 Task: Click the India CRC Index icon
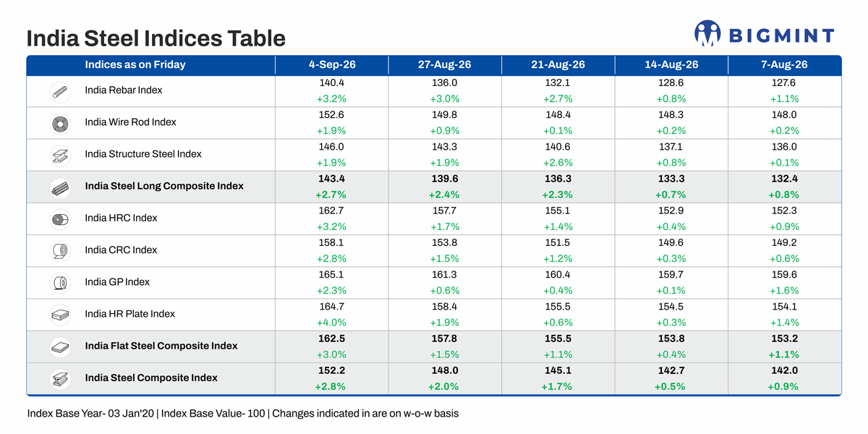coord(59,251)
